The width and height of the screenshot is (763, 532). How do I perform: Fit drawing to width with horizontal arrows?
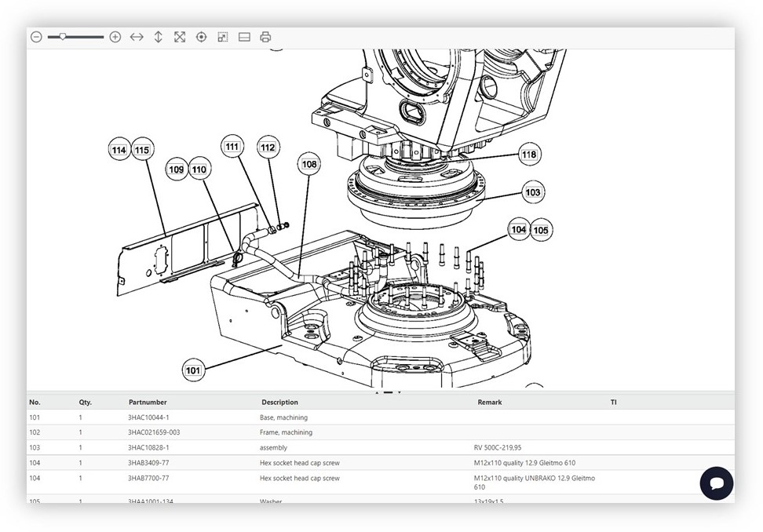point(137,37)
